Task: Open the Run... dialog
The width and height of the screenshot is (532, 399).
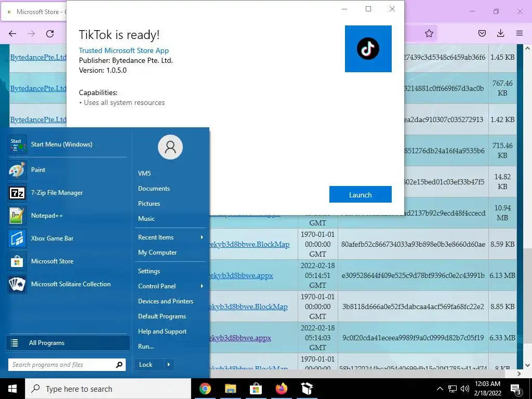Action: 146,347
